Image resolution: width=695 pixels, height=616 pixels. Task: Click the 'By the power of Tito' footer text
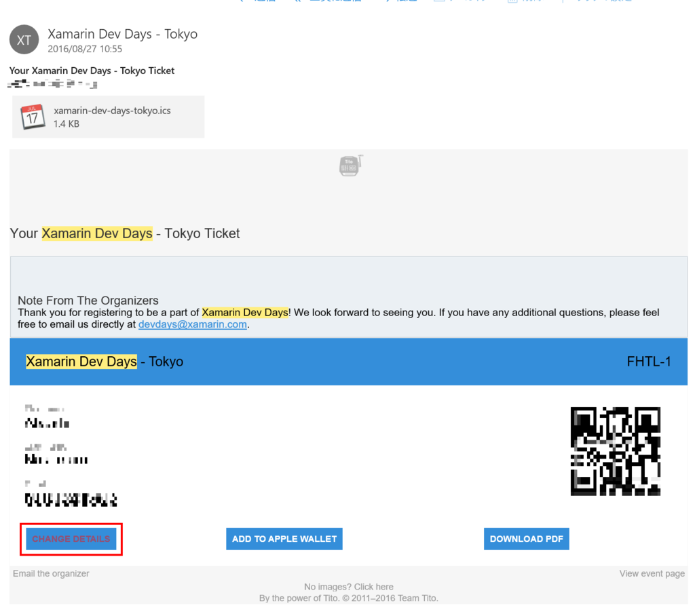[x=349, y=598]
